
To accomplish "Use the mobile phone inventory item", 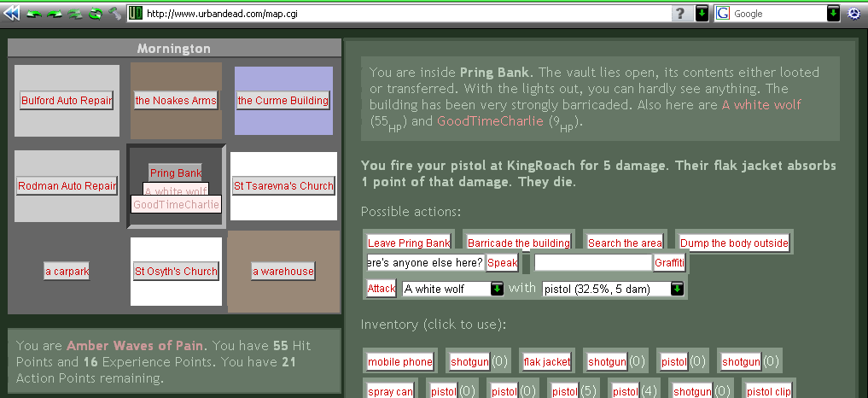I will pos(399,362).
